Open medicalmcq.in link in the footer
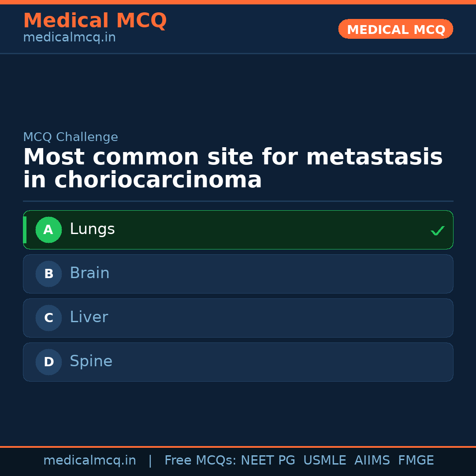 pyautogui.click(x=89, y=461)
